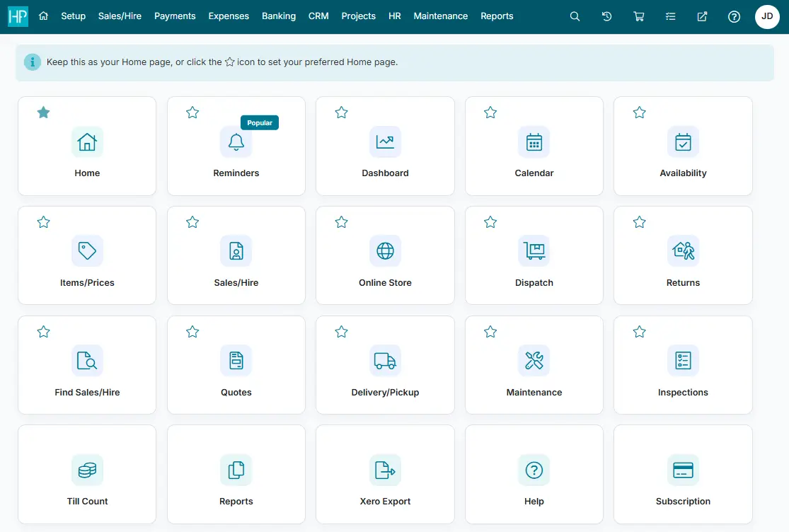Toggle the star on the Delivery/Pickup tile
The width and height of the screenshot is (789, 532).
pos(341,332)
